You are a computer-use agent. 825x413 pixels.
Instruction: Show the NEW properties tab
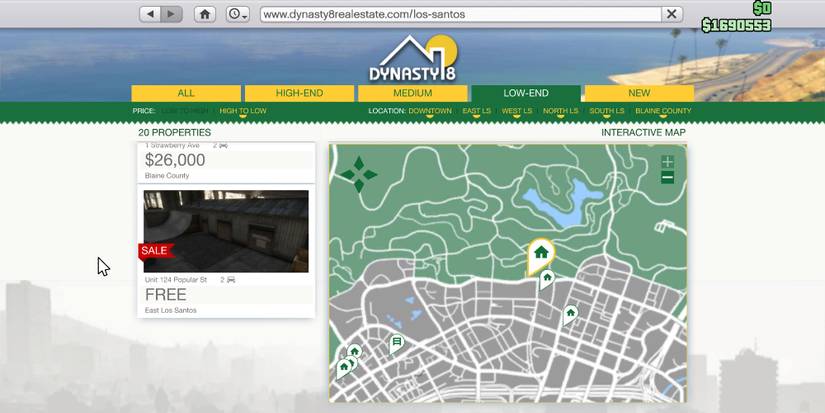point(639,93)
